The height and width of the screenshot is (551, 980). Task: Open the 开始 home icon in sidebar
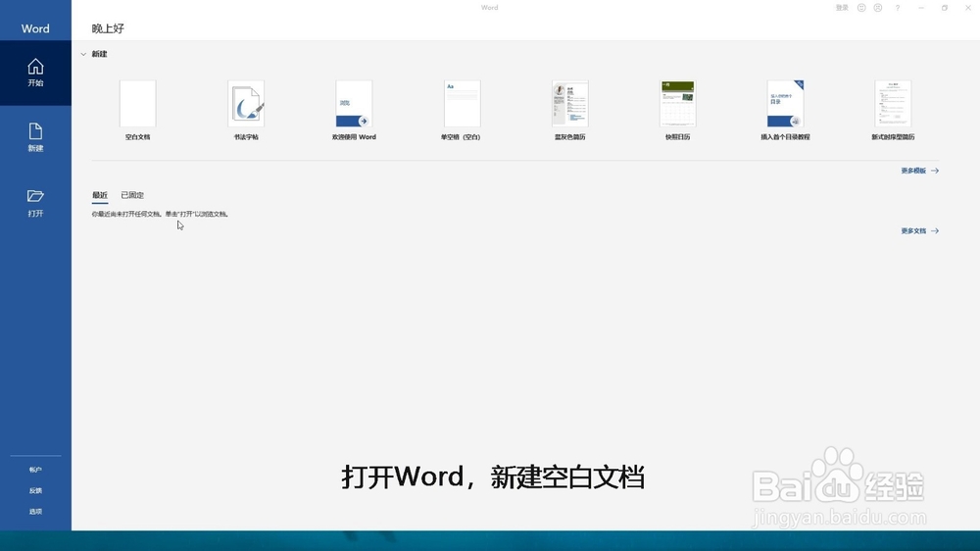coord(35,73)
